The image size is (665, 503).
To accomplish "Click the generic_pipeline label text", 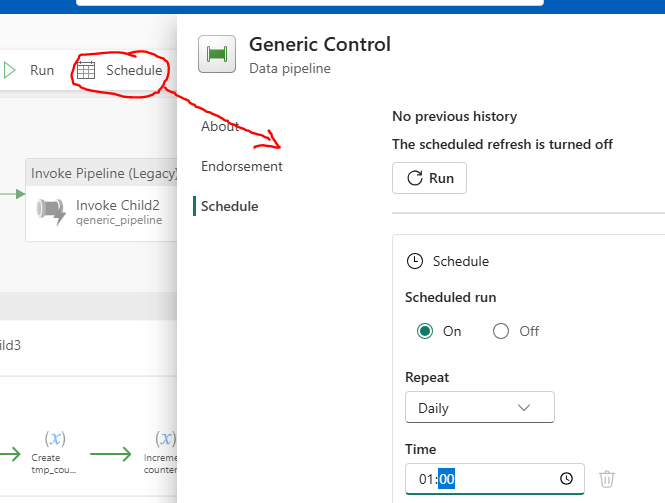I will click(119, 220).
